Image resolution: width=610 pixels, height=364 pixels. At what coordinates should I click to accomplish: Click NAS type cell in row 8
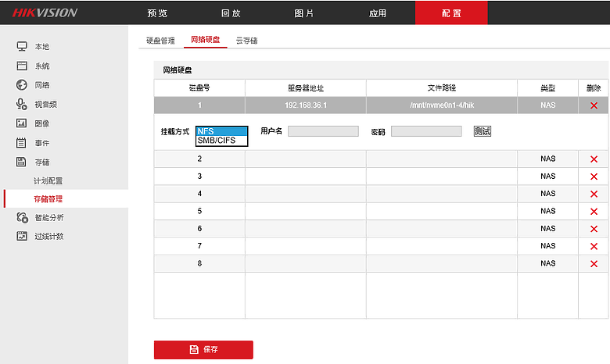(547, 263)
